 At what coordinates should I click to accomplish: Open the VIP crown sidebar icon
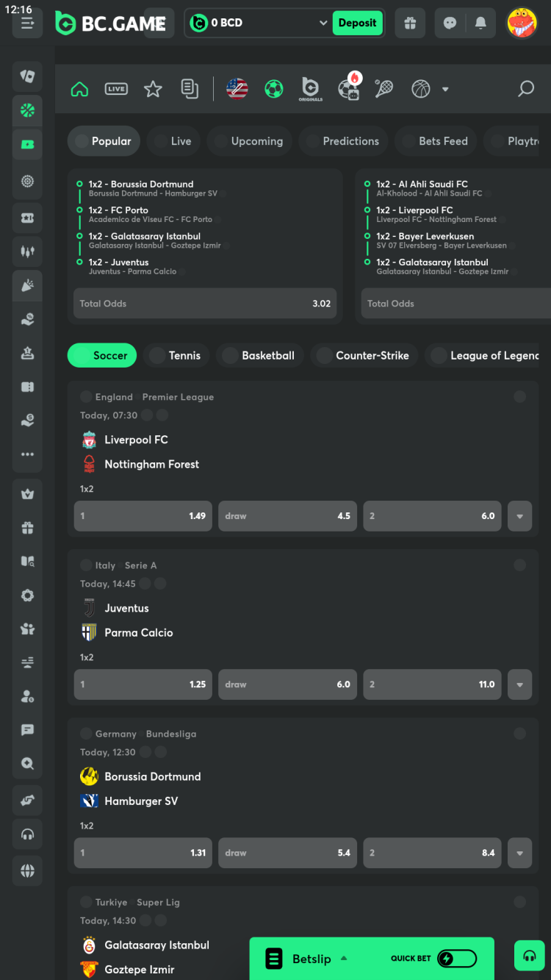27,494
